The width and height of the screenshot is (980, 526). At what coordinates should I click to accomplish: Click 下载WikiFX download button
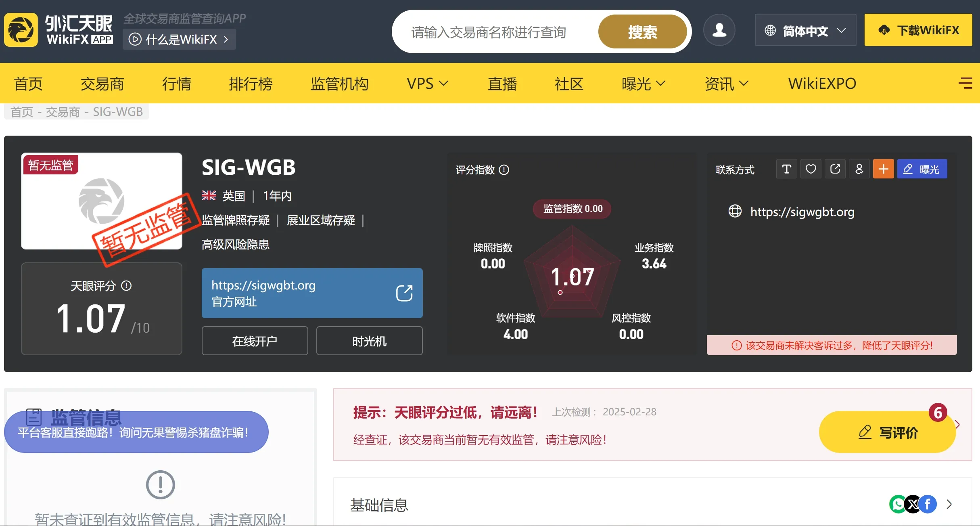918,30
